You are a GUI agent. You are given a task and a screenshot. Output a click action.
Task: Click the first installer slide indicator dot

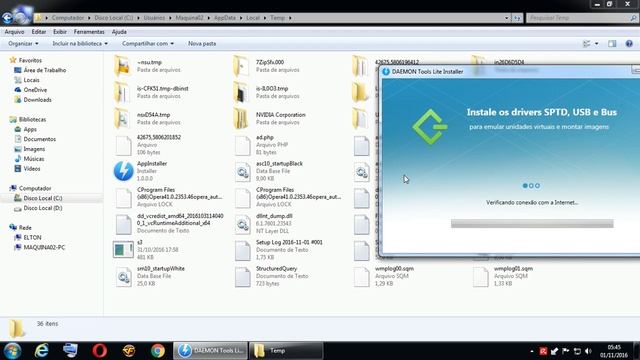pos(525,186)
